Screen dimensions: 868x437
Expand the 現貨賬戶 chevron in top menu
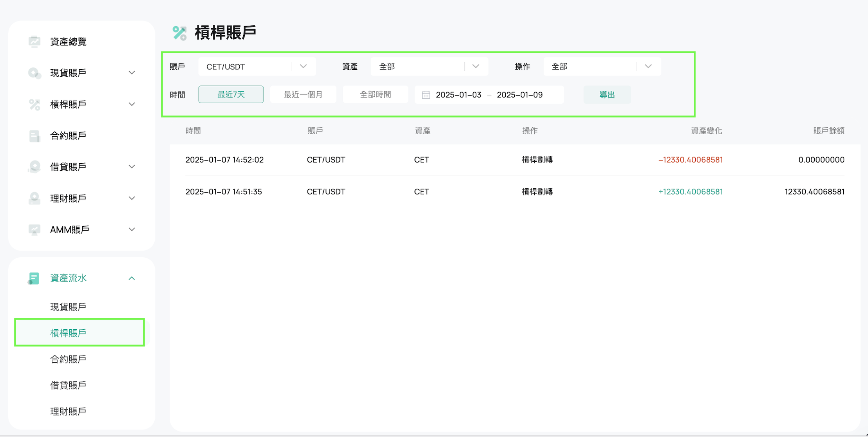132,73
